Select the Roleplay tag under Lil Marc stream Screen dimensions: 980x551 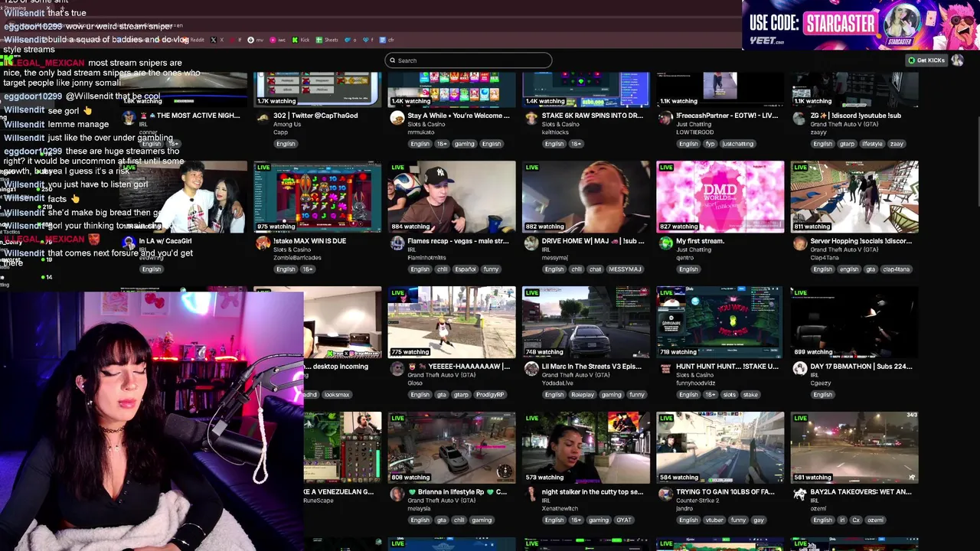pyautogui.click(x=582, y=395)
